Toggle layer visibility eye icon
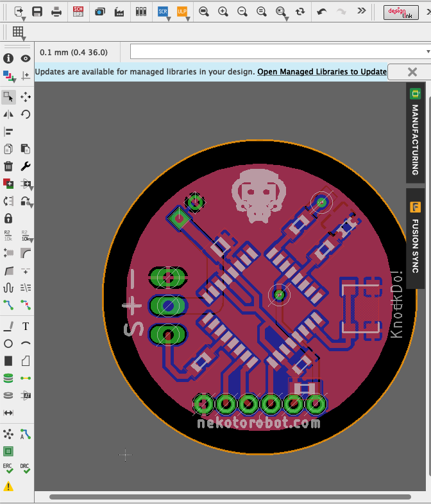The width and height of the screenshot is (431, 504). pyautogui.click(x=26, y=58)
